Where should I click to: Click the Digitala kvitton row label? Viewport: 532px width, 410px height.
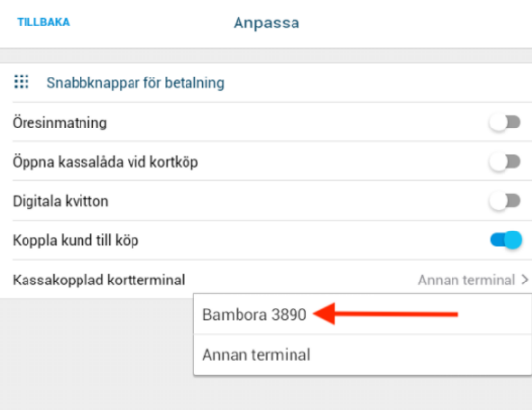pyautogui.click(x=61, y=201)
